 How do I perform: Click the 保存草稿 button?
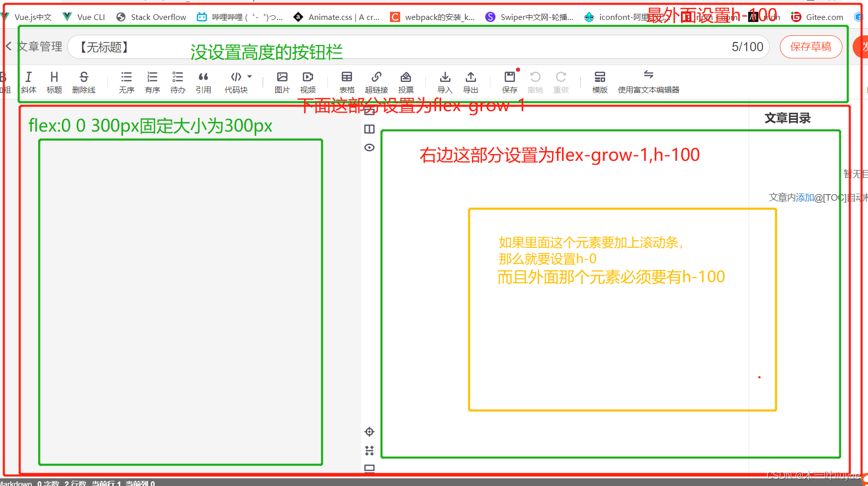click(x=811, y=47)
